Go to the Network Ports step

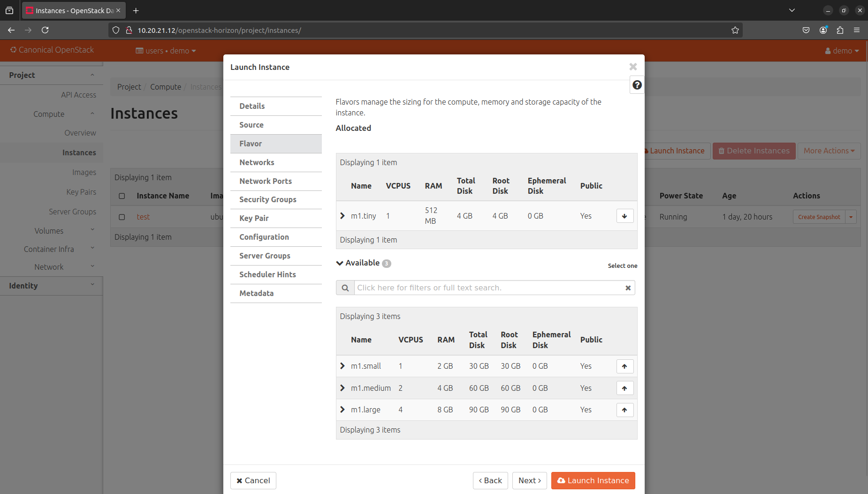(x=276, y=181)
